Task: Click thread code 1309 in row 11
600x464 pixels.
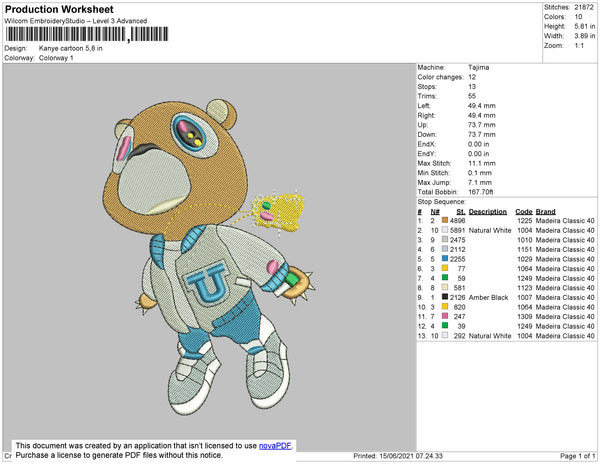Action: pyautogui.click(x=525, y=316)
